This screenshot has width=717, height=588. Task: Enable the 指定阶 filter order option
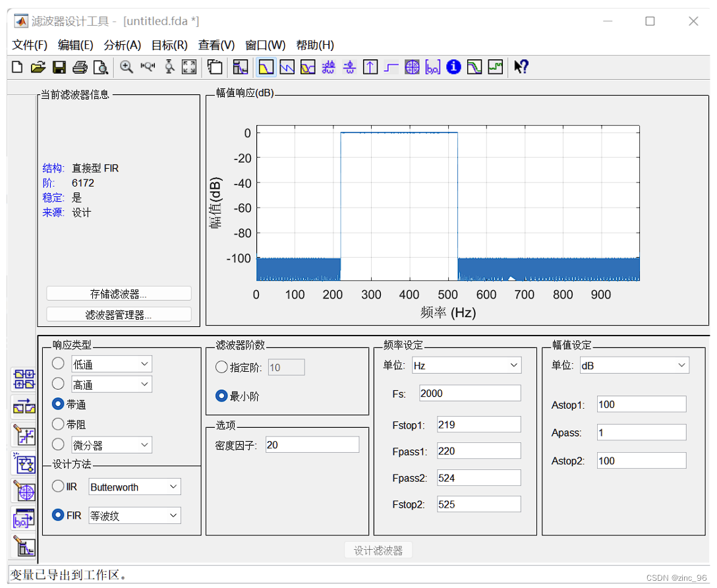[221, 367]
